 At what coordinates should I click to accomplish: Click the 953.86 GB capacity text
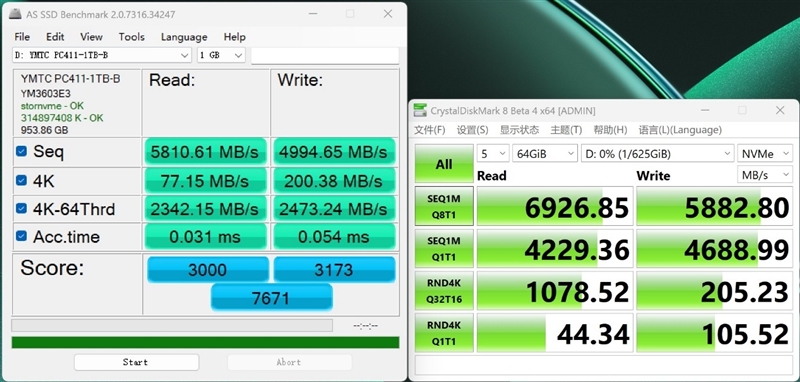coord(44,130)
